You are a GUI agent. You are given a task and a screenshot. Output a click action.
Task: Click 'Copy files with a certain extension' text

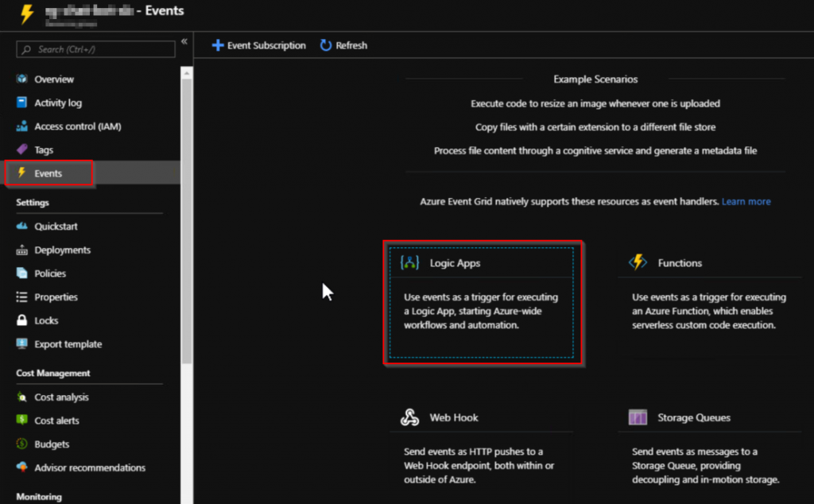595,127
